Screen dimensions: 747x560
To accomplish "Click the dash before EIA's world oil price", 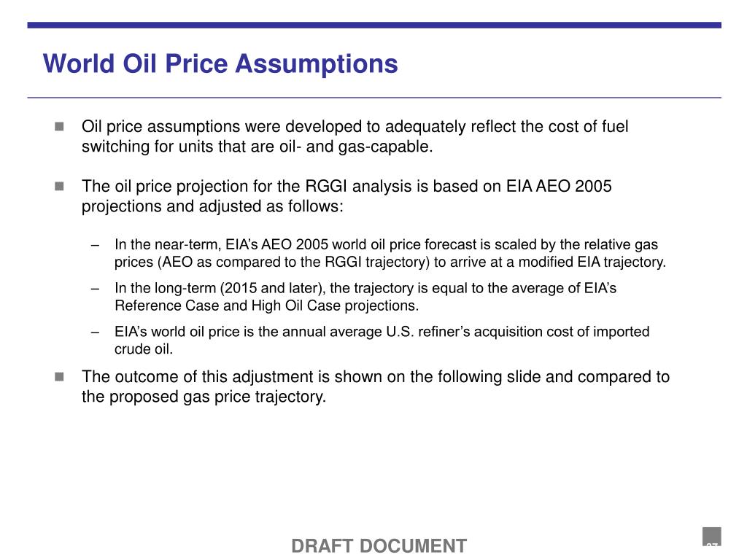I will 96,332.
